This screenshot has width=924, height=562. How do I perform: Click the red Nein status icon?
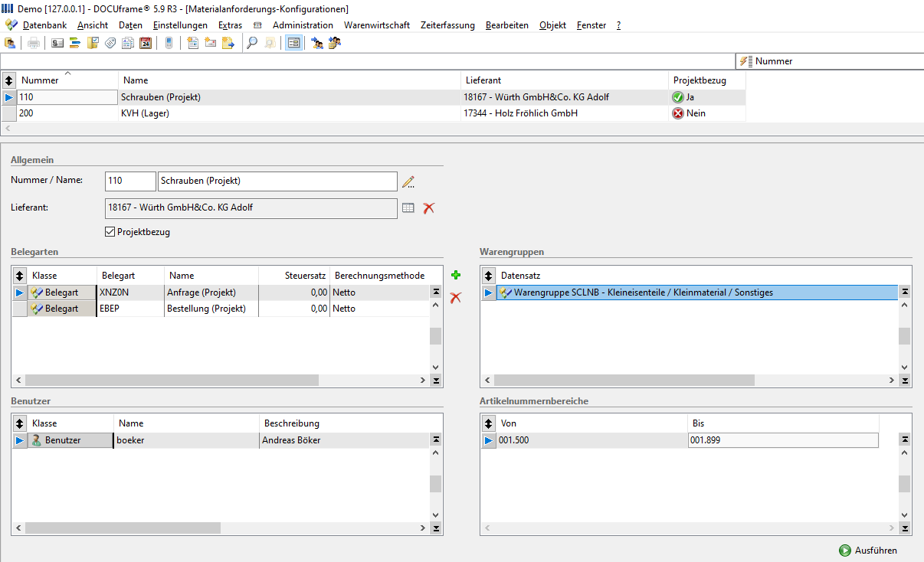pos(677,113)
